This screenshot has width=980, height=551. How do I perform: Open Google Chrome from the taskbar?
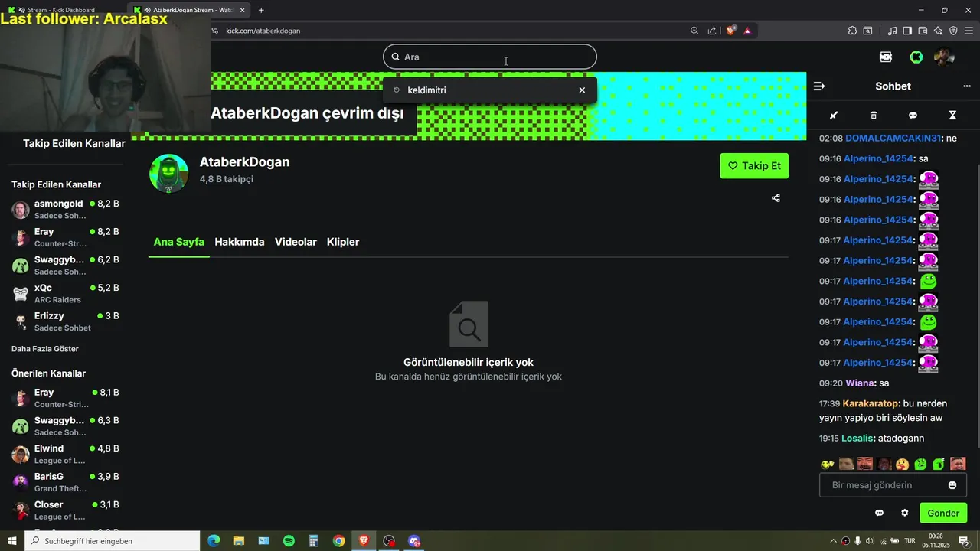point(338,541)
